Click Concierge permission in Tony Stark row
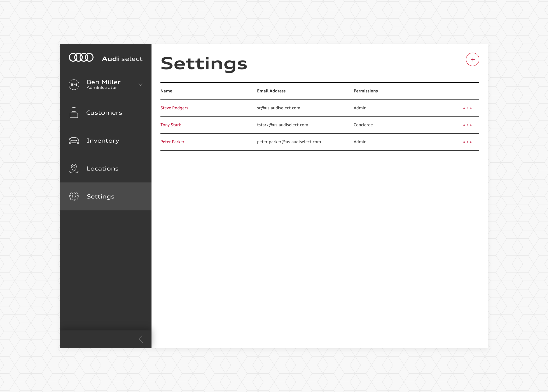 pyautogui.click(x=363, y=125)
